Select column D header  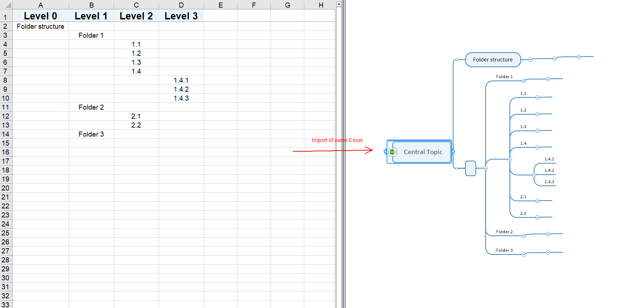tap(181, 5)
